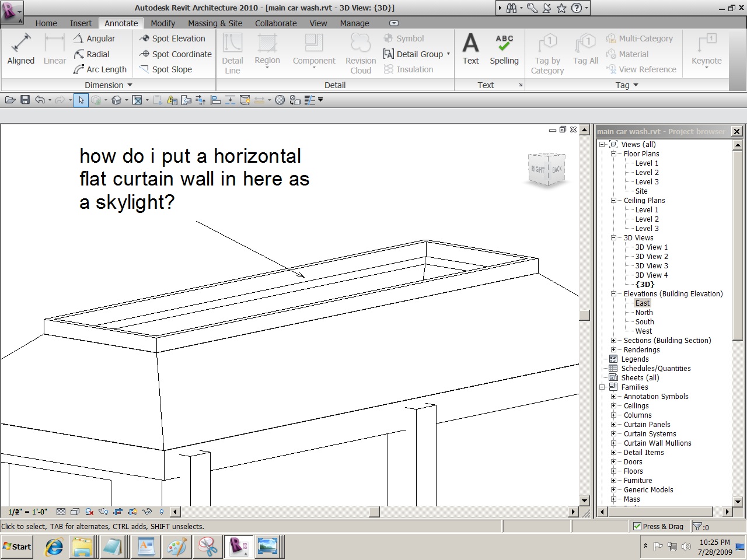Open the 3D View 1 view
747x560 pixels.
(x=651, y=247)
